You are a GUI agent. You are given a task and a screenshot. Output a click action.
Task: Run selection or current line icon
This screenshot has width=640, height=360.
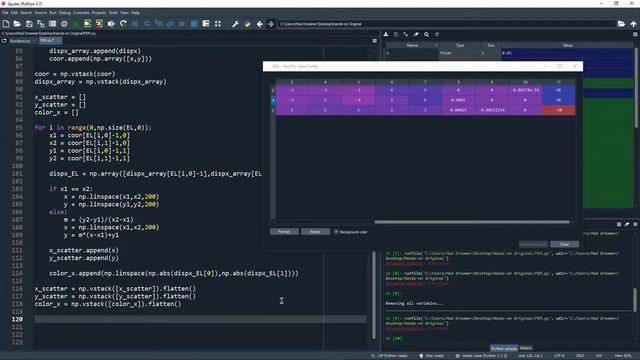(x=111, y=24)
